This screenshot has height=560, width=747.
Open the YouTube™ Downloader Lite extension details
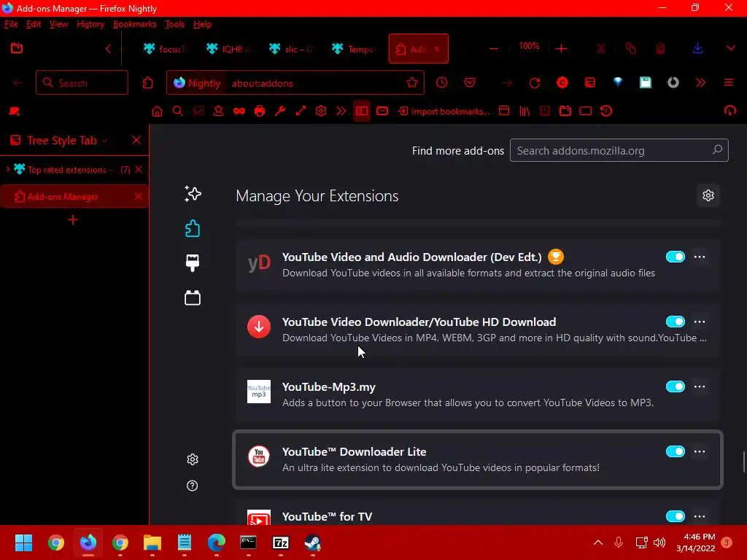477,459
